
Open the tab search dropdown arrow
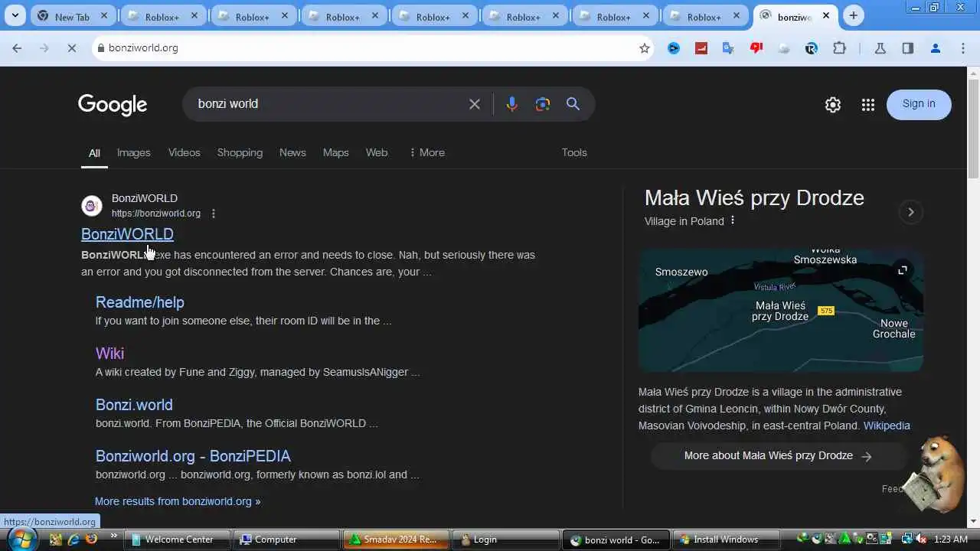(15, 16)
